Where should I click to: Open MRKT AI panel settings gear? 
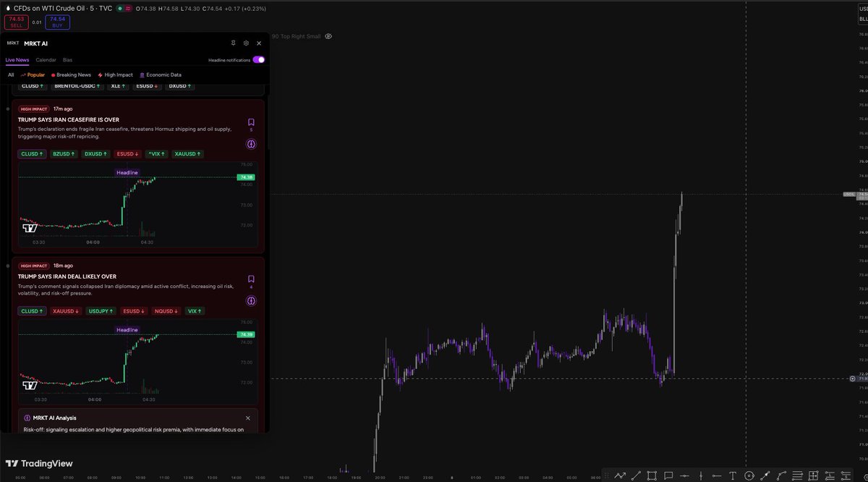pyautogui.click(x=246, y=43)
